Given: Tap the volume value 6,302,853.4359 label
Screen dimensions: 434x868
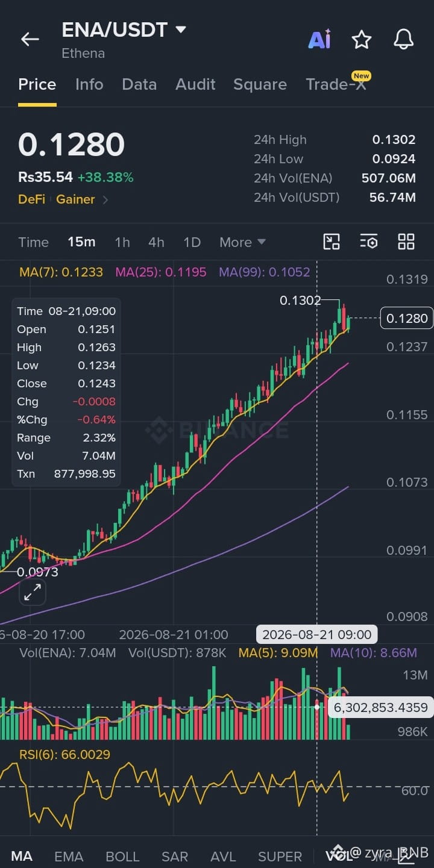Looking at the screenshot, I should (x=381, y=707).
